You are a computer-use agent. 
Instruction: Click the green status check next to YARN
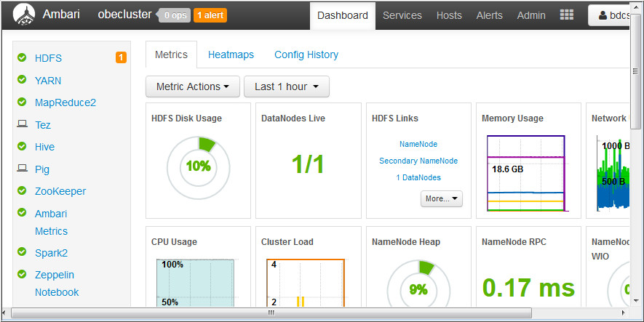[x=22, y=79]
